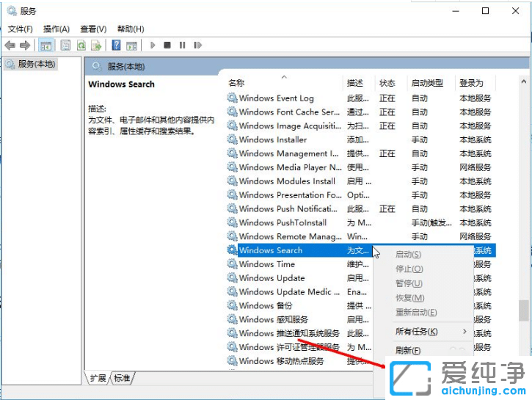Click the Start Service play icon
The image size is (532, 400).
(153, 45)
